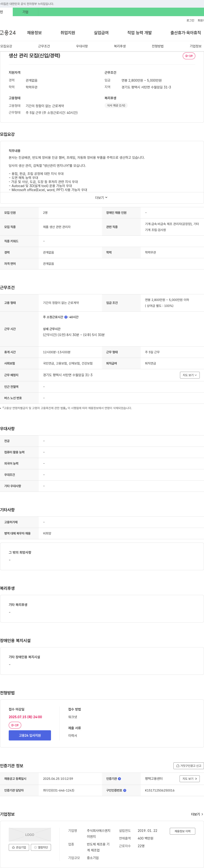Viewport: 204px width, 868px height.
Task: Select the 설립연도 value 2019. 01. 22
Action: (x=147, y=831)
